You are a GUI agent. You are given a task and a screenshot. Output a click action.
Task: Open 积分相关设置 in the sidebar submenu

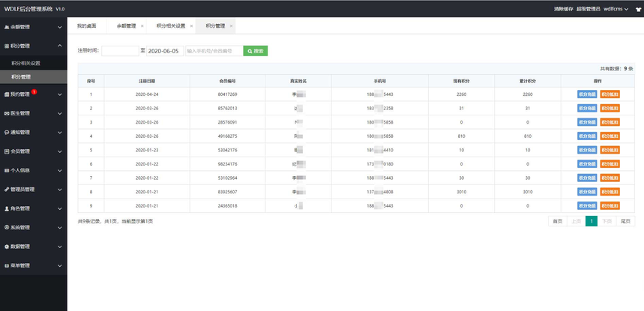[26, 63]
